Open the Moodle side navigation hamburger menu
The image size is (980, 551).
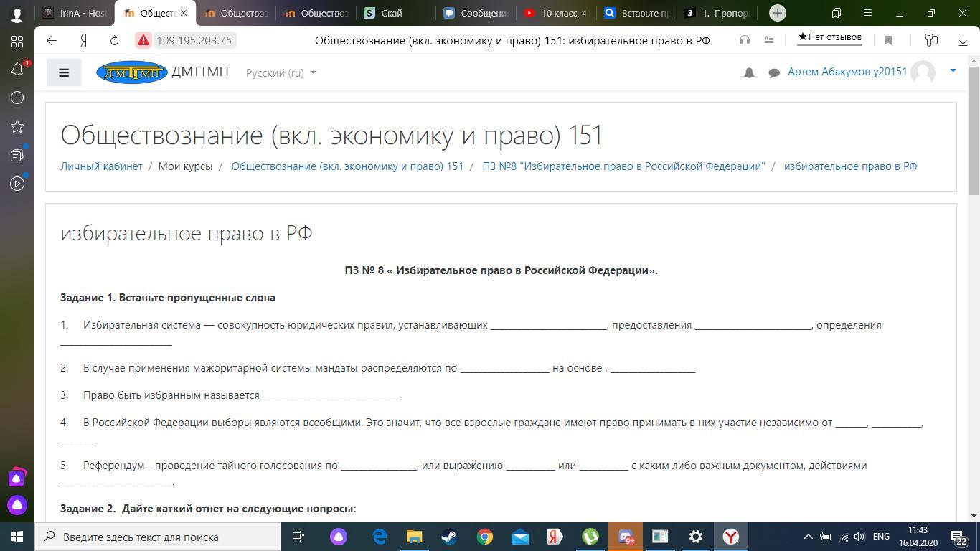pyautogui.click(x=64, y=72)
